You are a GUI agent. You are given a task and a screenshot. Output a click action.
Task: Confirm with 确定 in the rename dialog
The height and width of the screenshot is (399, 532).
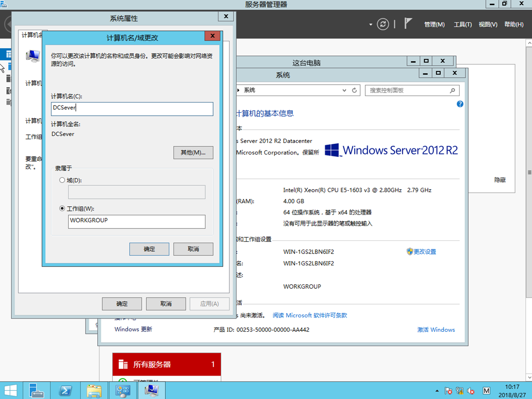(x=149, y=249)
